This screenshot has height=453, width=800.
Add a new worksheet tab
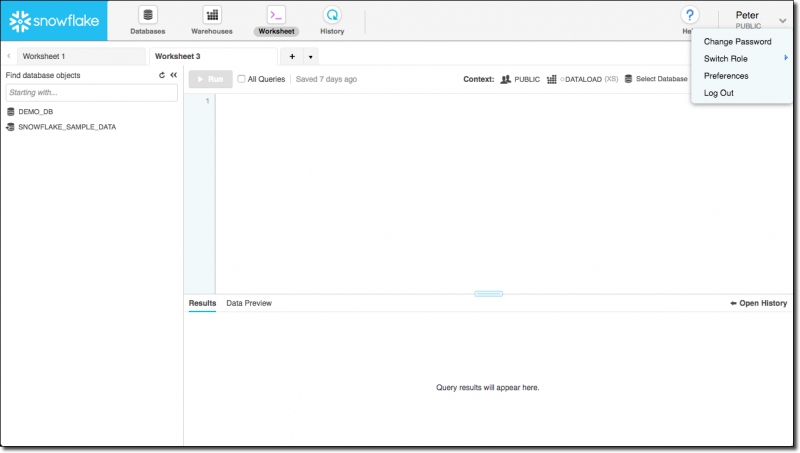pyautogui.click(x=292, y=56)
